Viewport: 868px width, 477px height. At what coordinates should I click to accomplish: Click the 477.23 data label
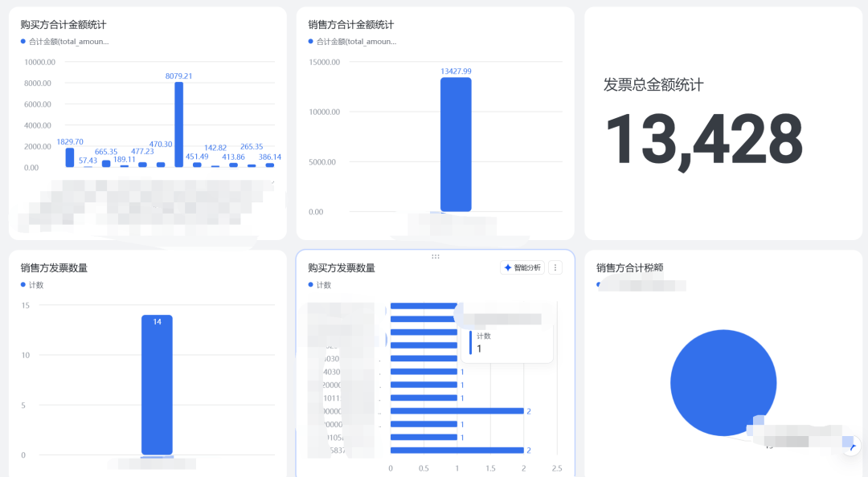[x=142, y=152]
